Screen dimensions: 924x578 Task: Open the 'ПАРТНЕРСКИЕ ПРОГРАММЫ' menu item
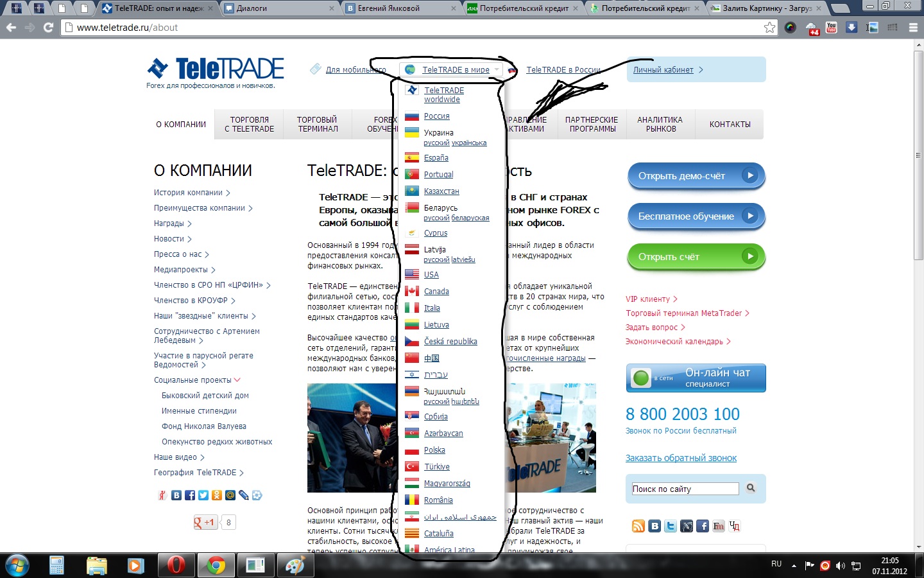point(592,124)
